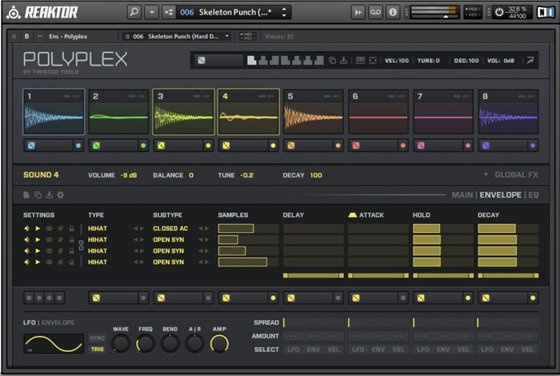
Task: Mute the CLOSED AC hihat layer speaker
Action: [26, 229]
